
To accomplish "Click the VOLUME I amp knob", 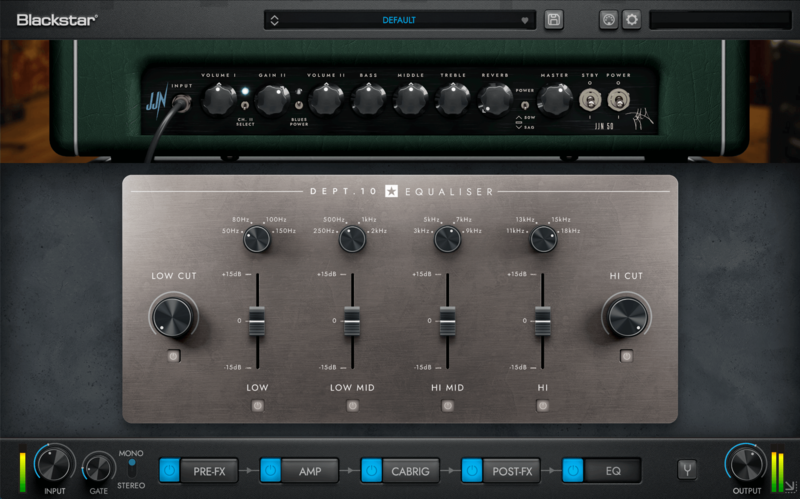I will click(x=219, y=99).
